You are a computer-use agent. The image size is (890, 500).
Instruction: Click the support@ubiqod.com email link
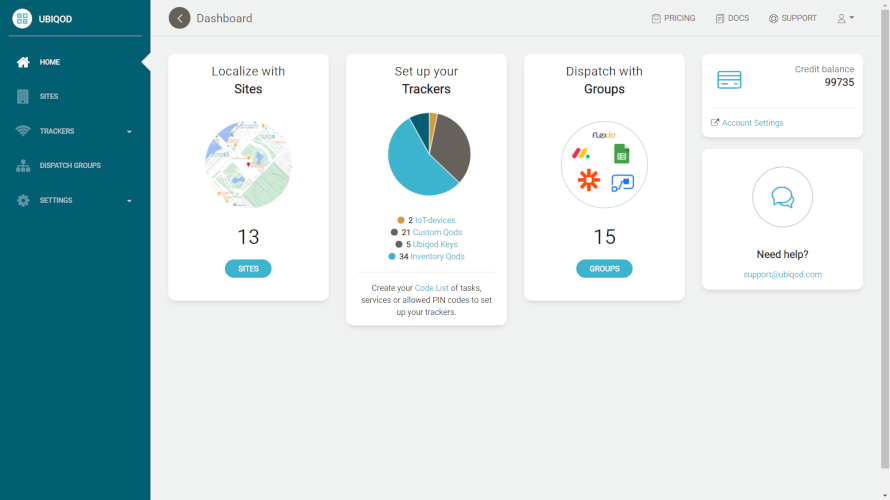782,274
